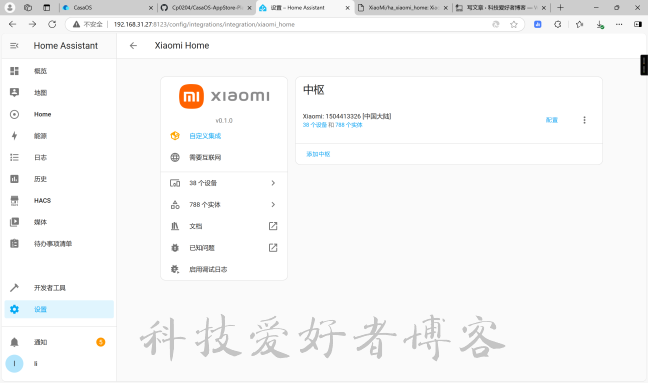The image size is (648, 383).
Task: Expand 788 entities chevron arrow
Action: click(273, 205)
